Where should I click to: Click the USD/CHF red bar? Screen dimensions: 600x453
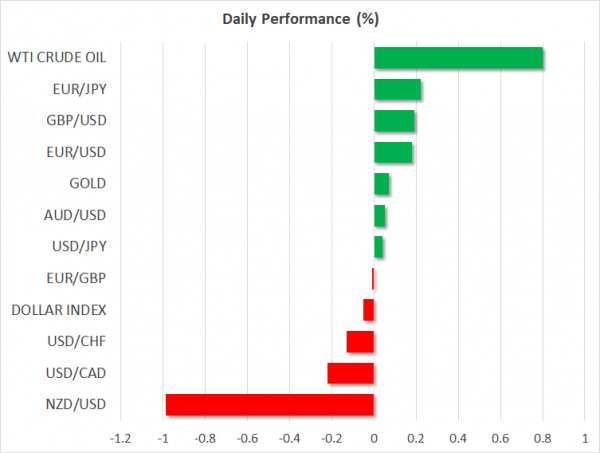coord(360,342)
